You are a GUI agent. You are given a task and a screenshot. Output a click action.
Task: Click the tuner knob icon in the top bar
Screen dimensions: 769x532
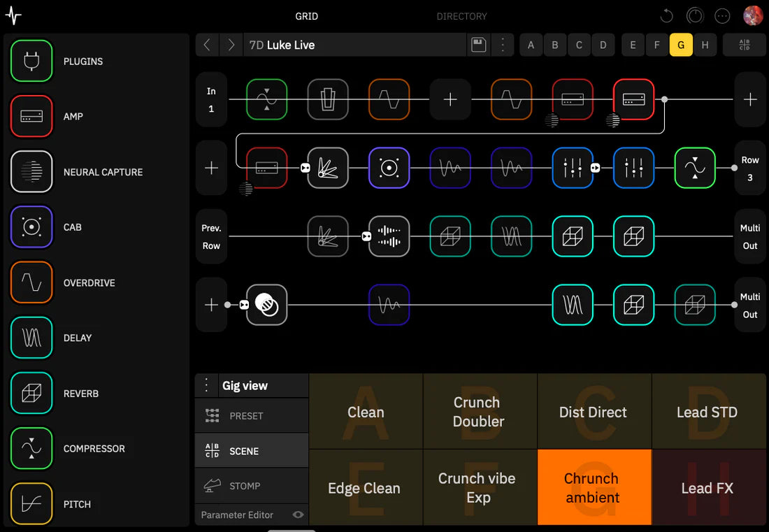coord(695,15)
